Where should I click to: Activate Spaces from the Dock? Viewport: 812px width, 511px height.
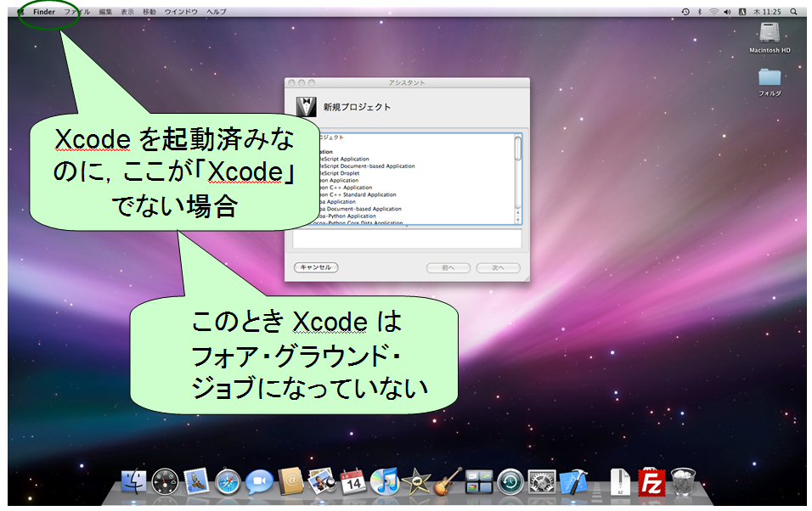tap(479, 482)
